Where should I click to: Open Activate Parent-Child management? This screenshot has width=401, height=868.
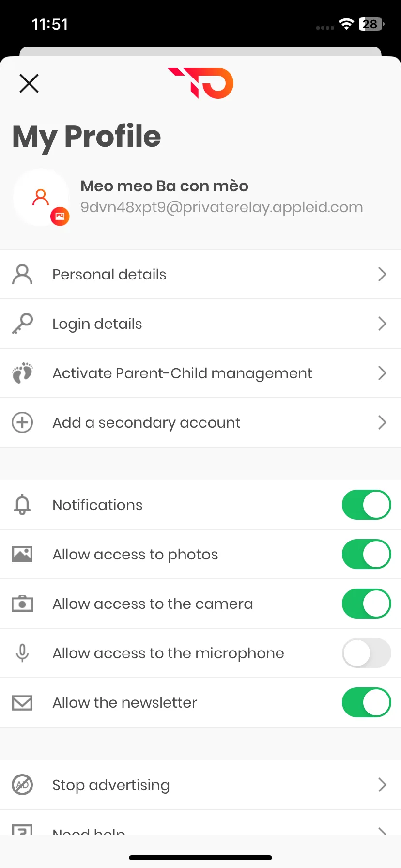[200, 373]
